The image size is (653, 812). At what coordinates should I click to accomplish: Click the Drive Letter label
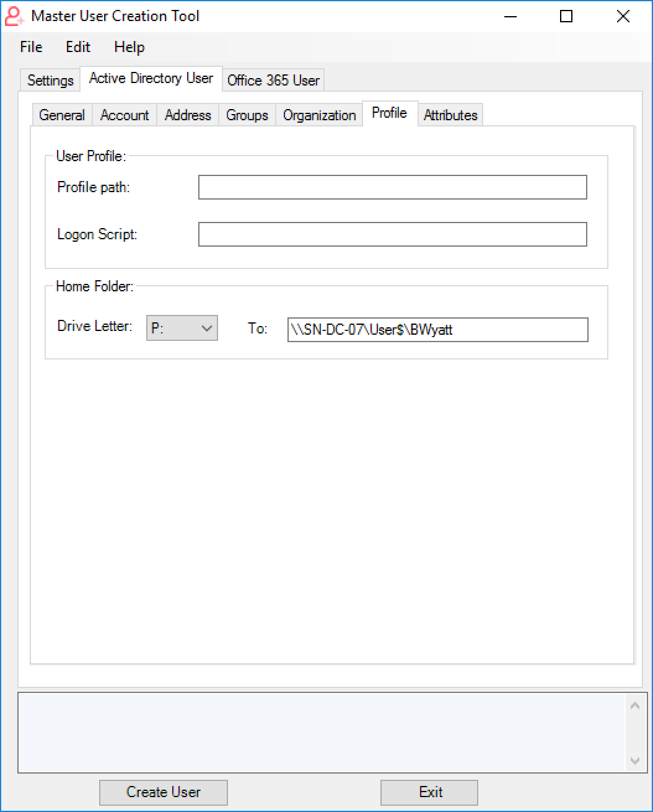coord(95,326)
